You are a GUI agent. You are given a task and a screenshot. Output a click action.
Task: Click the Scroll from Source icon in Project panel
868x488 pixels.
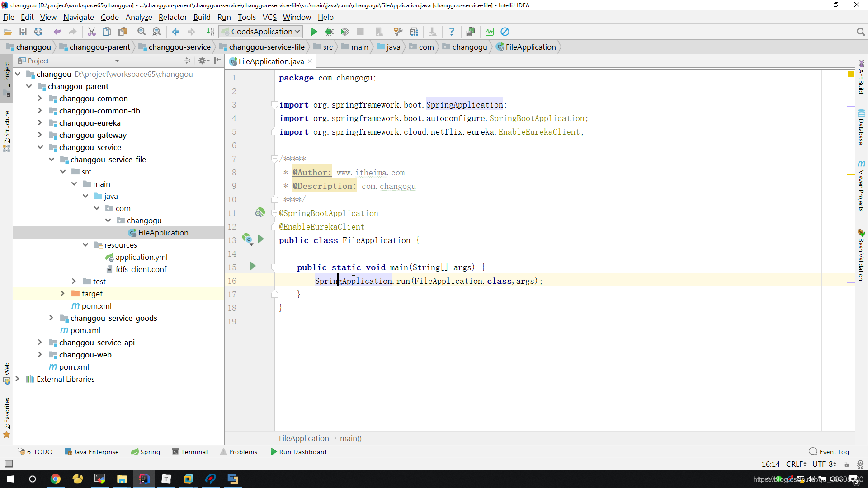pyautogui.click(x=187, y=61)
